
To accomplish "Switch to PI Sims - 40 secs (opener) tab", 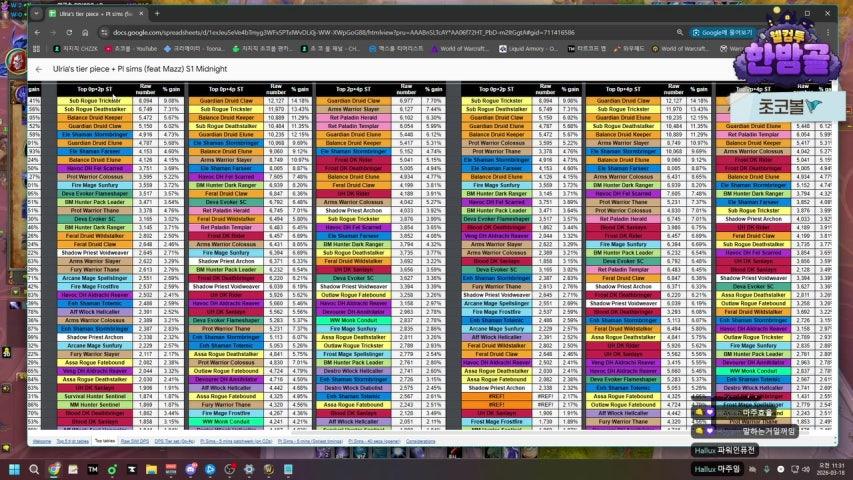I will (x=374, y=441).
